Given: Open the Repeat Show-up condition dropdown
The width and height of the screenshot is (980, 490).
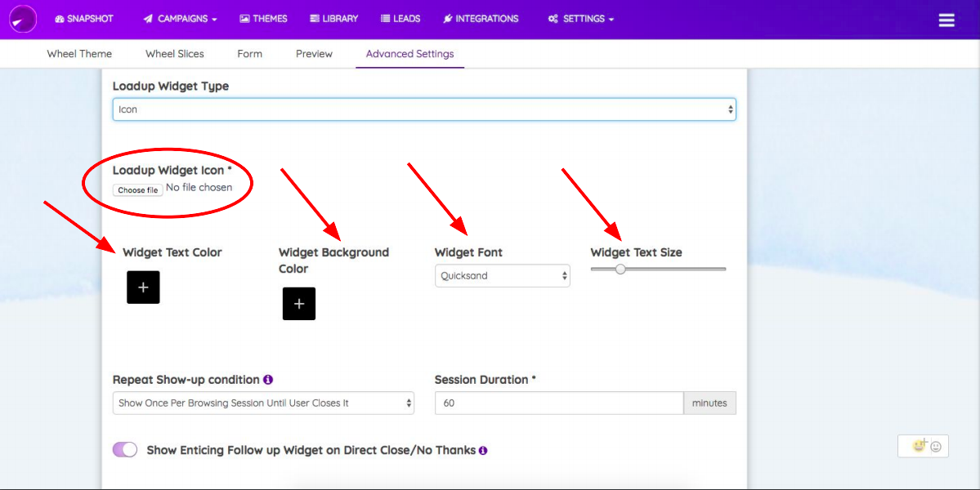Looking at the screenshot, I should click(x=263, y=403).
